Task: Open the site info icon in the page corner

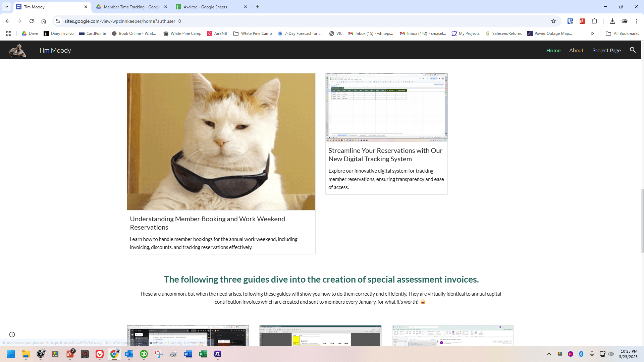Action: pyautogui.click(x=12, y=335)
